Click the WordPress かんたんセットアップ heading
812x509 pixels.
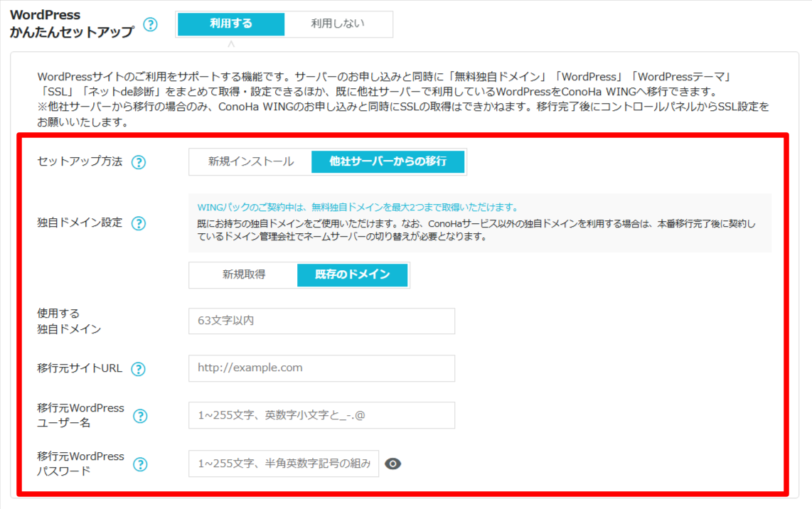coord(72,24)
